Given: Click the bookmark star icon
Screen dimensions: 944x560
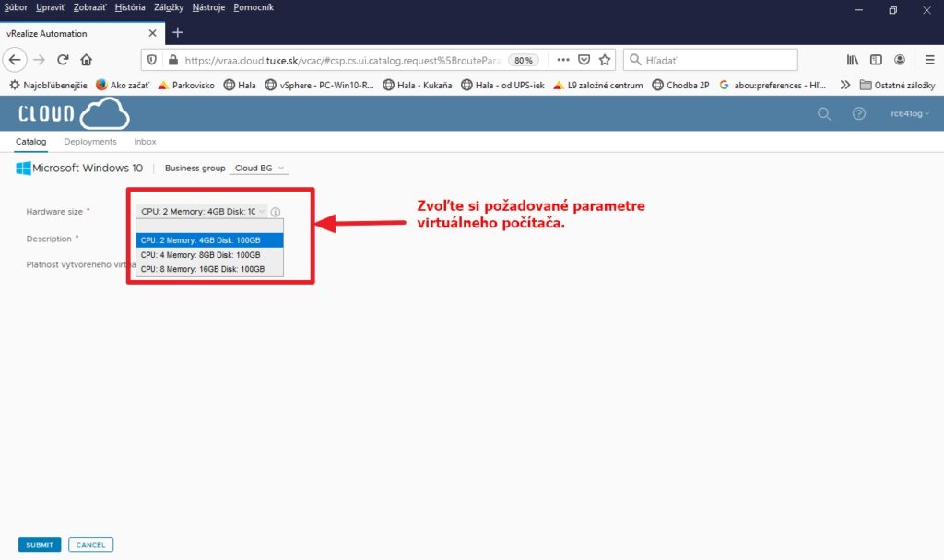Looking at the screenshot, I should [605, 60].
